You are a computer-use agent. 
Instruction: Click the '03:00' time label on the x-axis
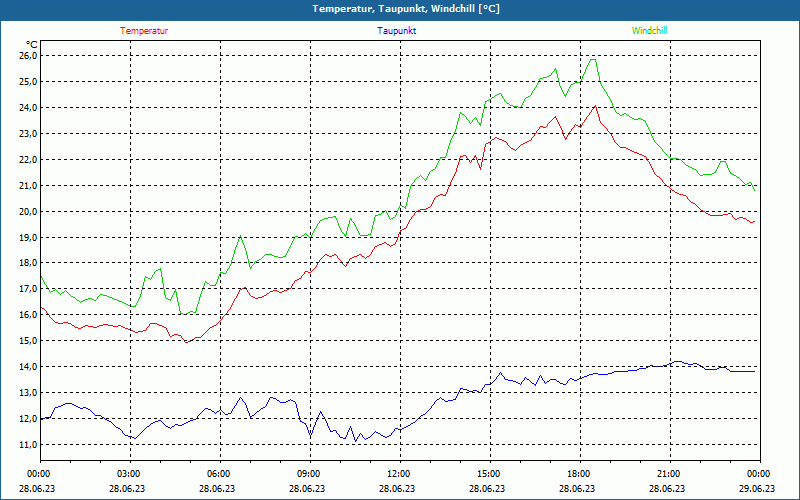(130, 473)
